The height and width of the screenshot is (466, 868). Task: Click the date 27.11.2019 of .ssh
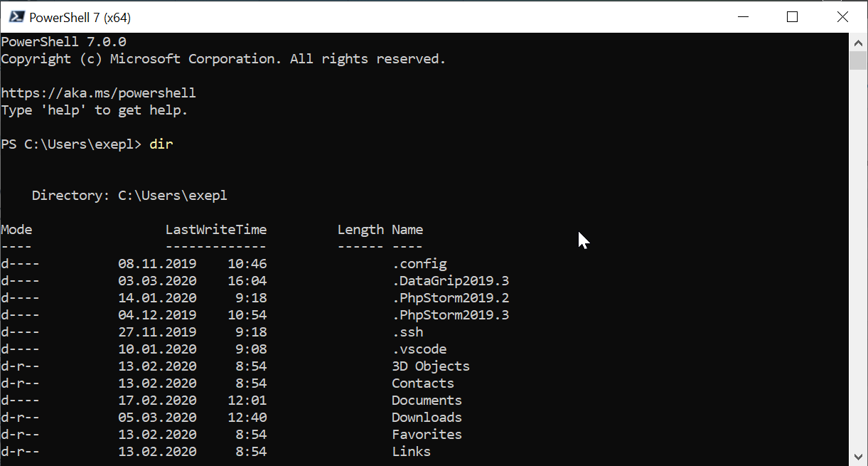coord(157,332)
